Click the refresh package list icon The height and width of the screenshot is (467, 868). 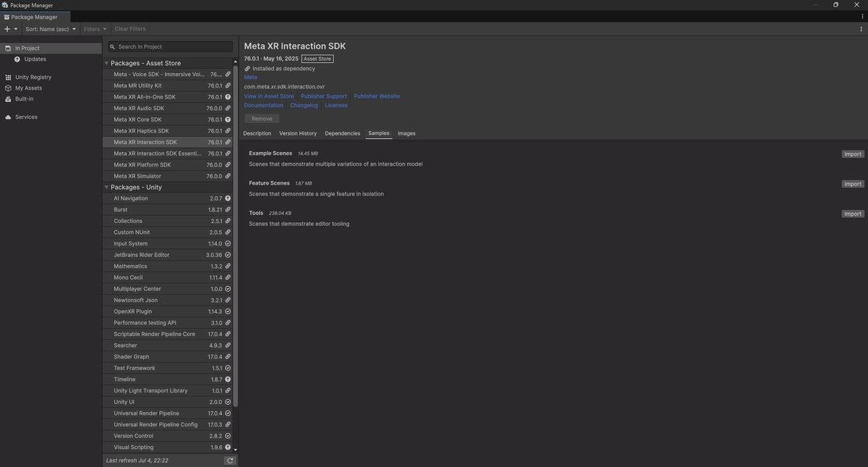click(x=230, y=460)
